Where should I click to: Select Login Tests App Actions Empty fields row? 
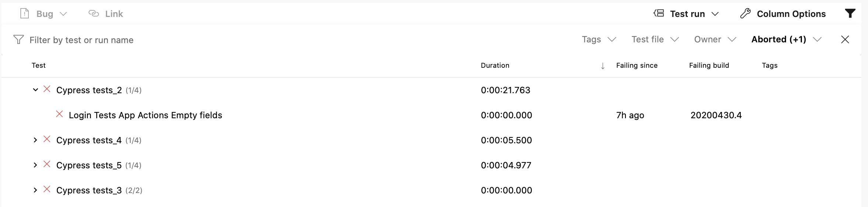tap(431, 115)
